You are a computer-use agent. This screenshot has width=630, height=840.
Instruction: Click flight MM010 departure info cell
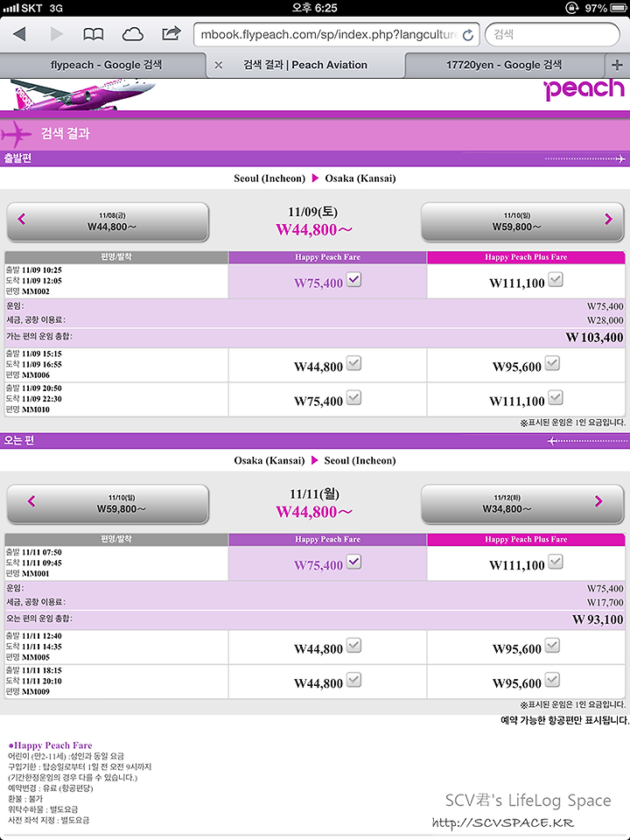(x=116, y=399)
